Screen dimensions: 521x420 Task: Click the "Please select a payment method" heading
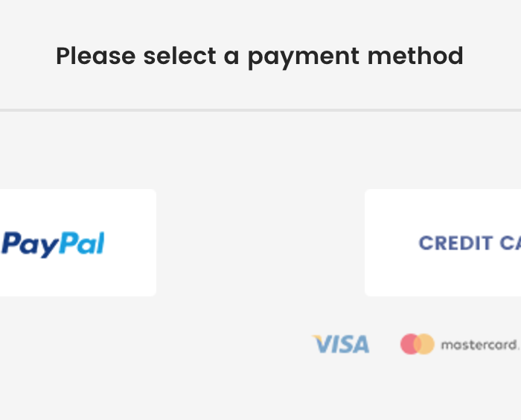point(260,56)
